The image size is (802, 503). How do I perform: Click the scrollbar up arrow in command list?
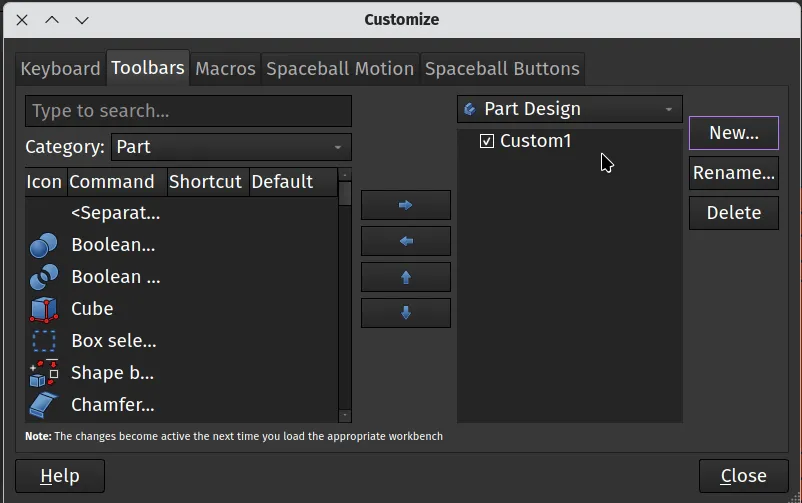(345, 175)
